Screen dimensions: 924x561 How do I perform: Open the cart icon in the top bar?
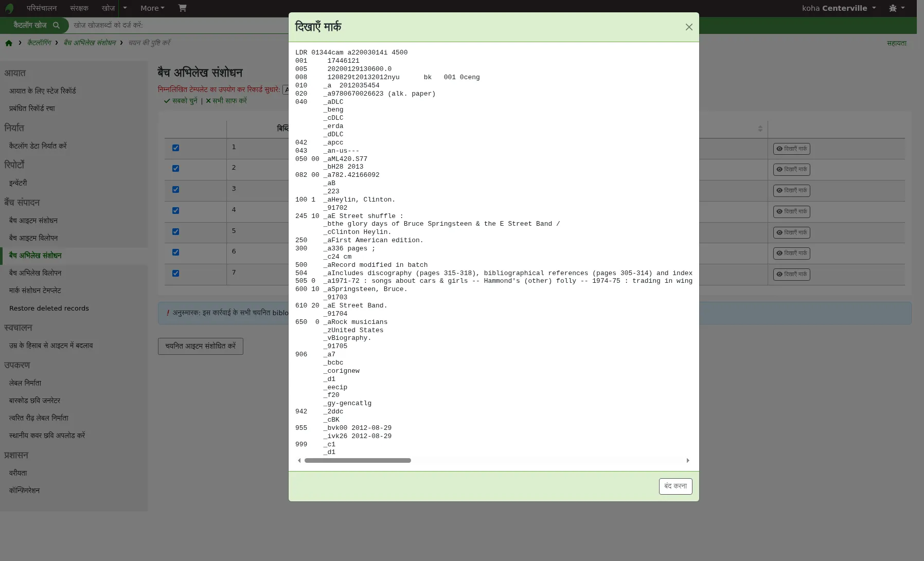182,8
